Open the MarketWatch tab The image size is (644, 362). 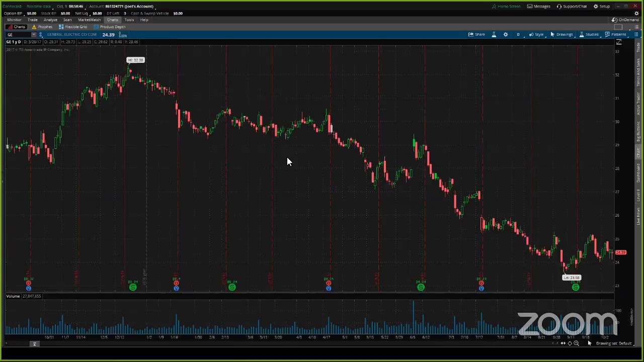click(89, 20)
